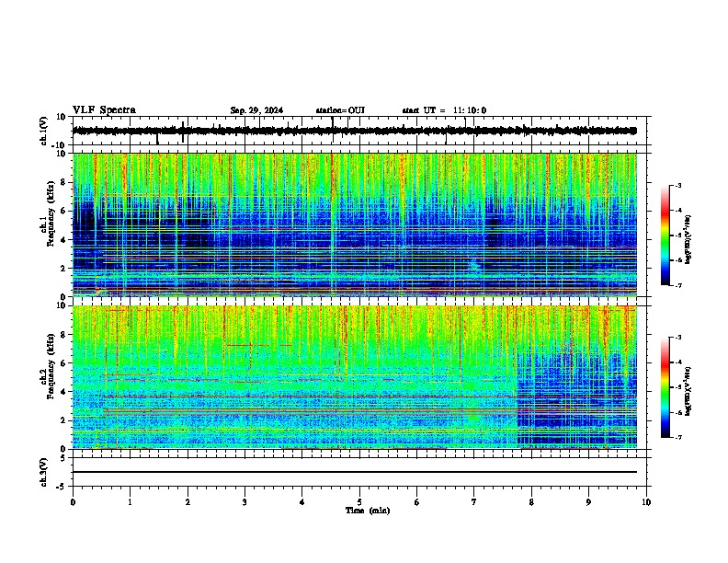Viewport: 728px width, 563px height.
Task: Click the "station=OUI" header label
Action: (x=340, y=110)
